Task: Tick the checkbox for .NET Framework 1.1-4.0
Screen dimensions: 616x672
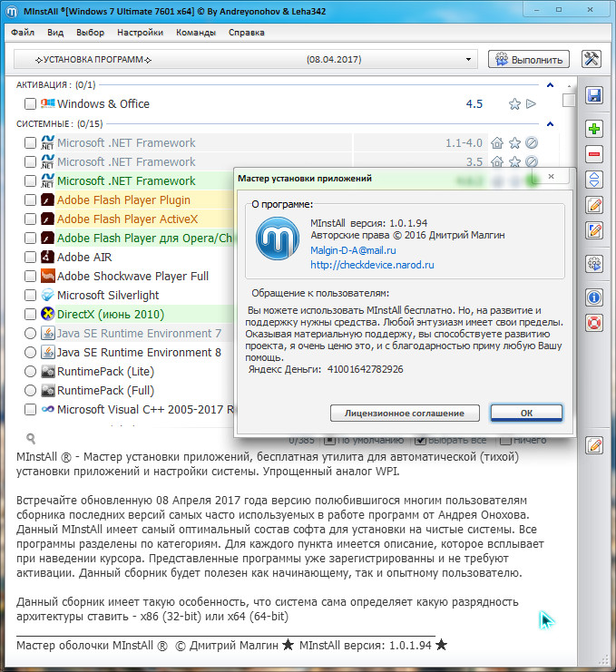Action: pos(30,142)
